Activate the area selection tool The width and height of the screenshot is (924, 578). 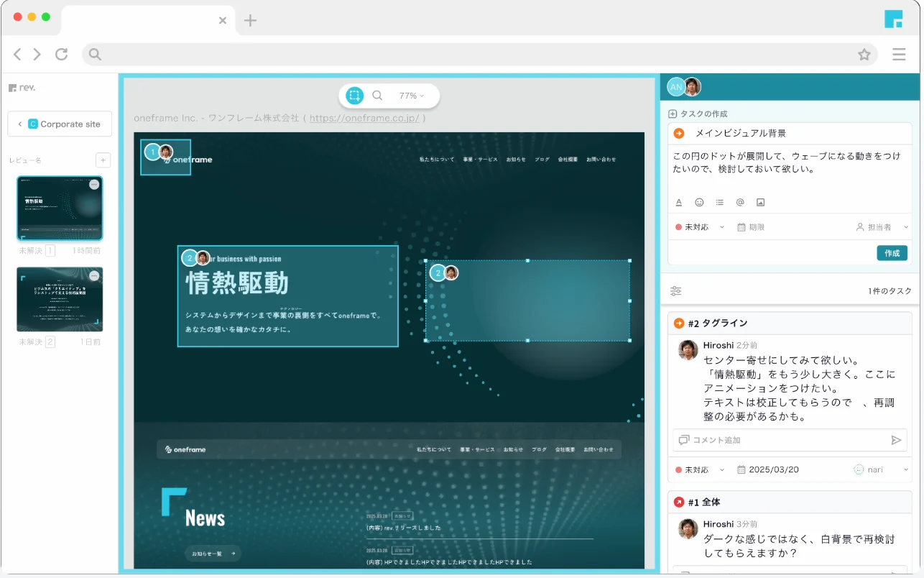354,96
